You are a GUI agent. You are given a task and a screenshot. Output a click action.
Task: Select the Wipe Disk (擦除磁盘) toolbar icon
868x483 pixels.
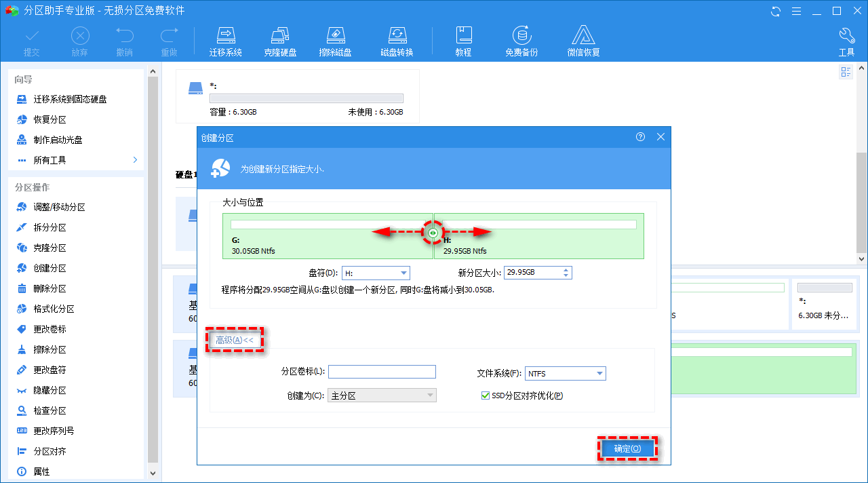335,41
